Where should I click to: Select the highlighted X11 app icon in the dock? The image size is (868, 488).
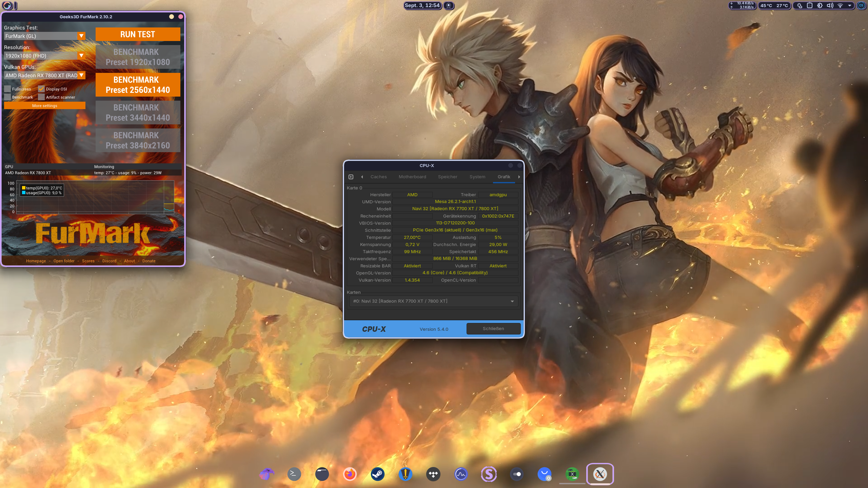(x=600, y=474)
